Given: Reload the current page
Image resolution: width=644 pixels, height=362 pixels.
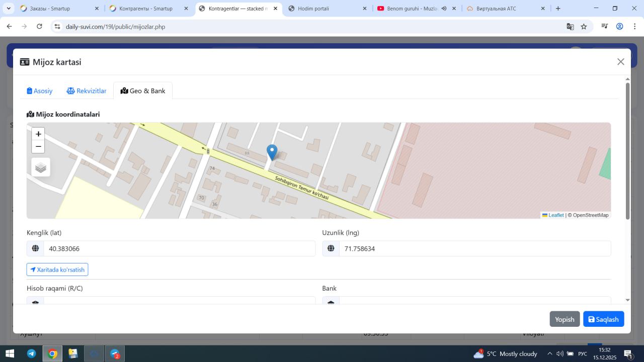Looking at the screenshot, I should [39, 27].
